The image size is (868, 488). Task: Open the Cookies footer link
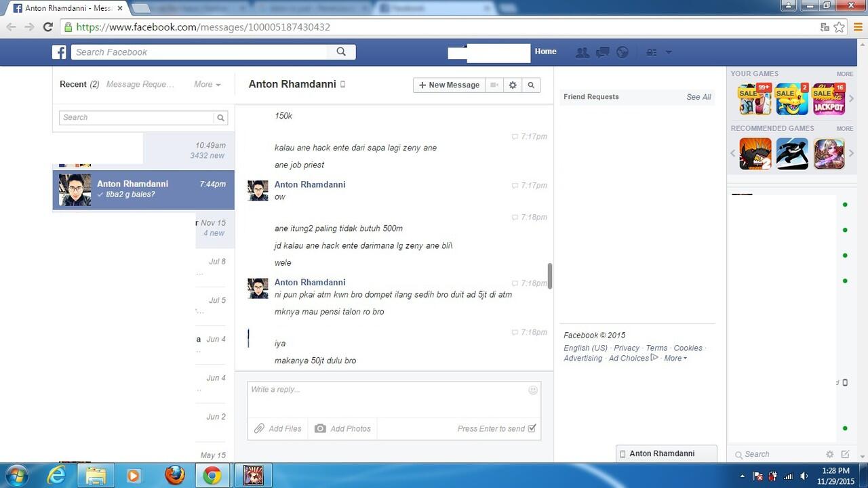coord(688,348)
